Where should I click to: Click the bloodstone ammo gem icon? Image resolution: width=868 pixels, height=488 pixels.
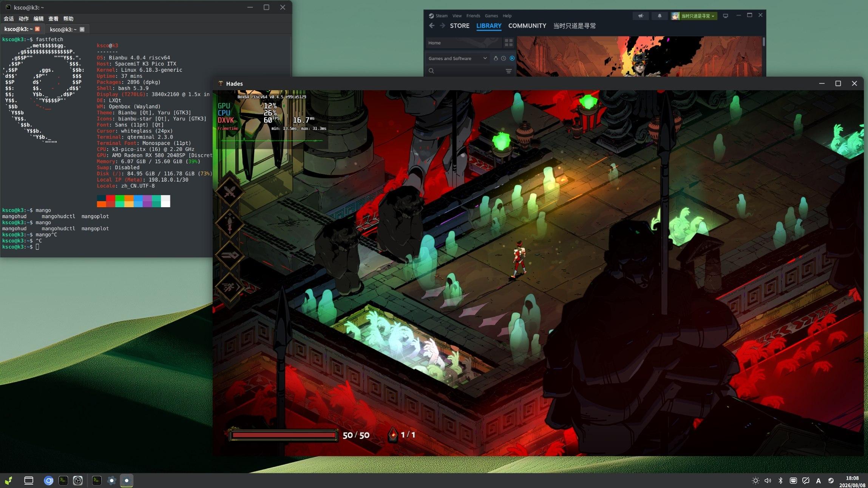coord(393,435)
